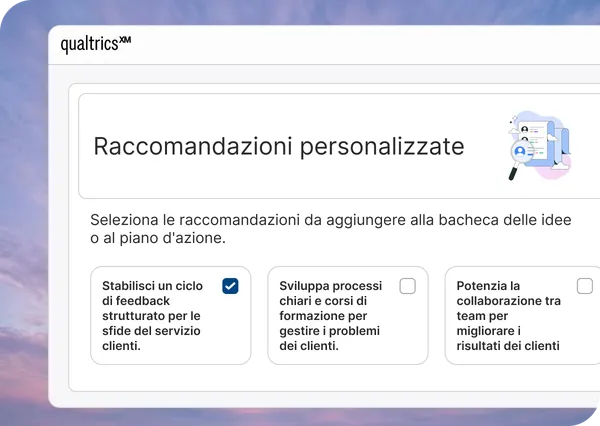Screen dimensions: 600x426
Task: Click 'Potenzia la collaborazione tra team' card text
Action: [509, 316]
